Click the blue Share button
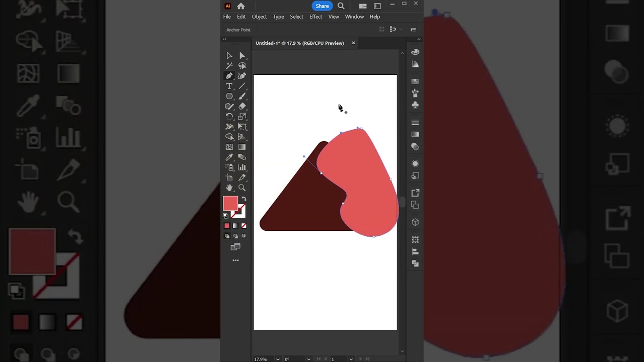 (x=322, y=6)
